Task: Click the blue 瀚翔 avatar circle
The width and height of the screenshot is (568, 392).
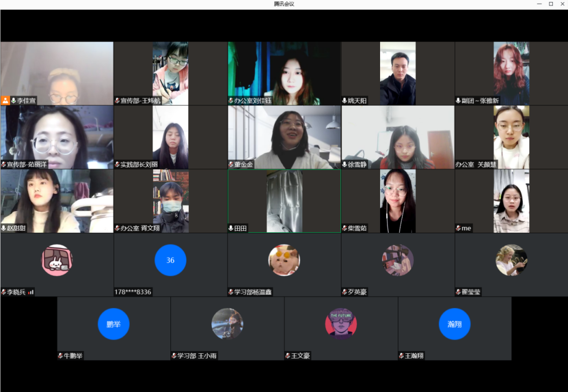Action: click(454, 324)
